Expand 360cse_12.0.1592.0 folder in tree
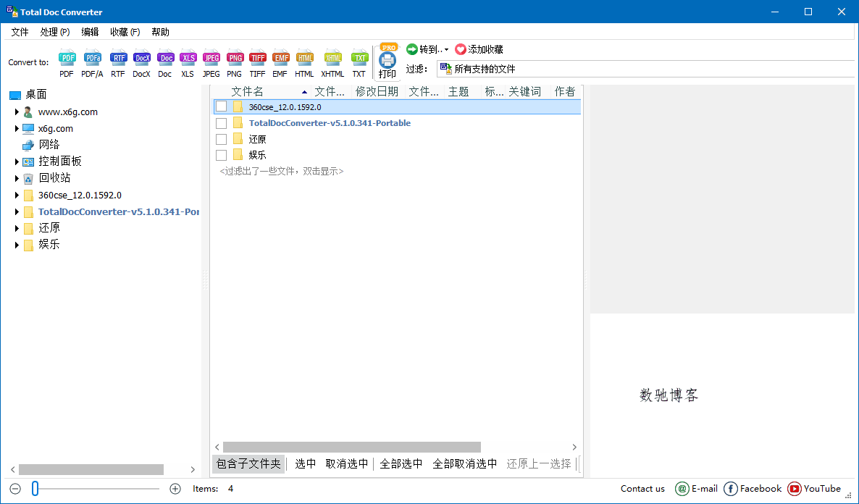Viewport: 859px width, 504px height. point(17,195)
